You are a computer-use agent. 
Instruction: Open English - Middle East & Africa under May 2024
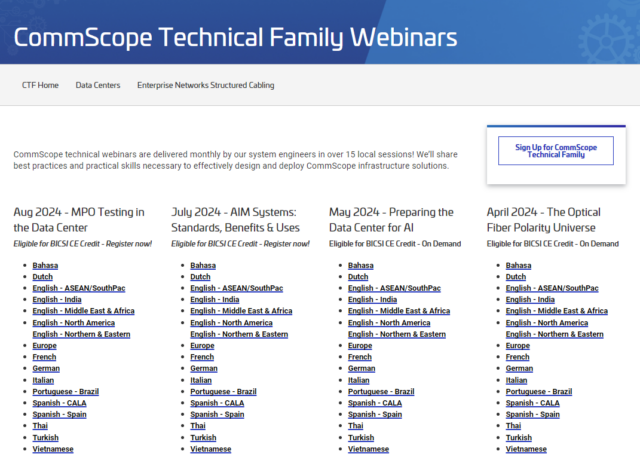coord(399,311)
